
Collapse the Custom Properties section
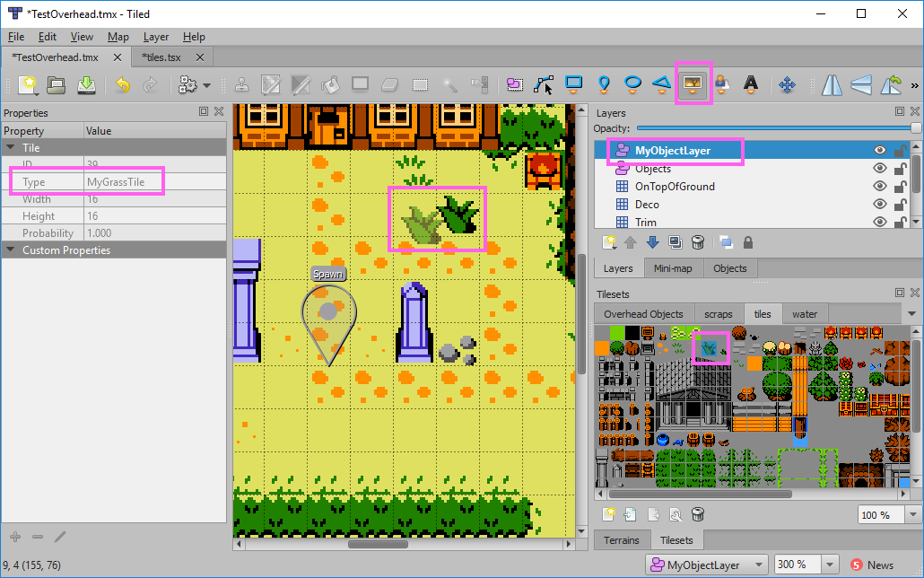(12, 250)
